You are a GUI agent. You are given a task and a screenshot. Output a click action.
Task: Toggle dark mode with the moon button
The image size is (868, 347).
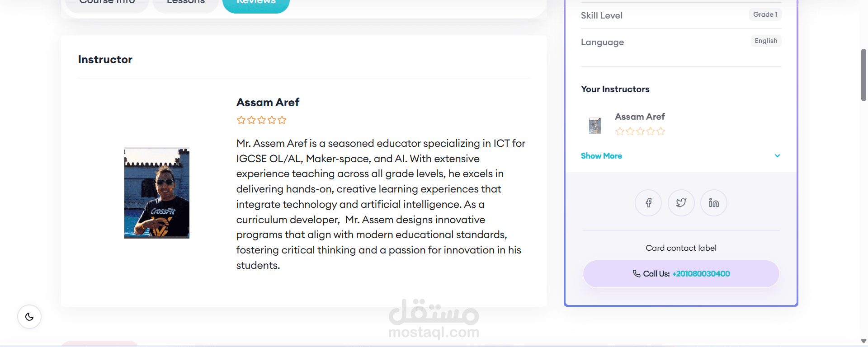coord(29,317)
